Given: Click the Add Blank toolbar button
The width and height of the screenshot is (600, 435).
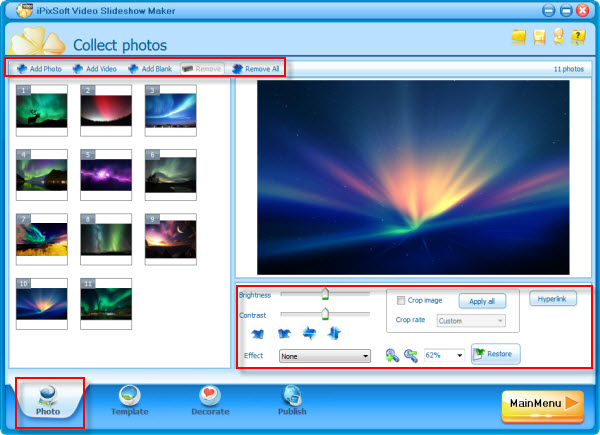Looking at the screenshot, I should (x=150, y=69).
